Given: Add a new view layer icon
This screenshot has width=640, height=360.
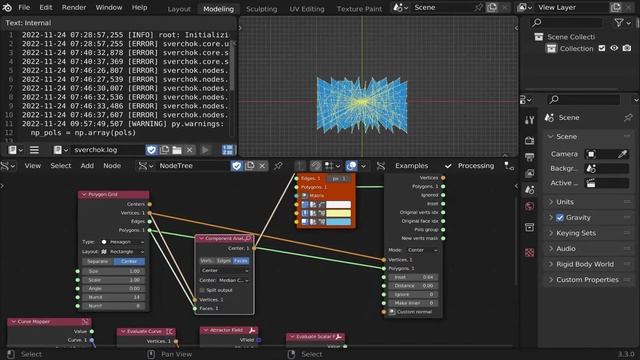Looking at the screenshot, I should tap(615, 7).
